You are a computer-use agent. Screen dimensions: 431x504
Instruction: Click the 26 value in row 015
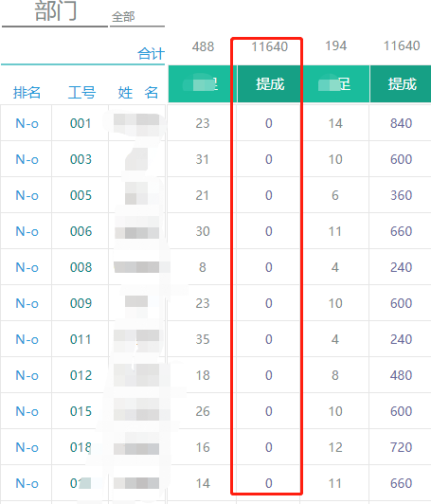(x=203, y=411)
